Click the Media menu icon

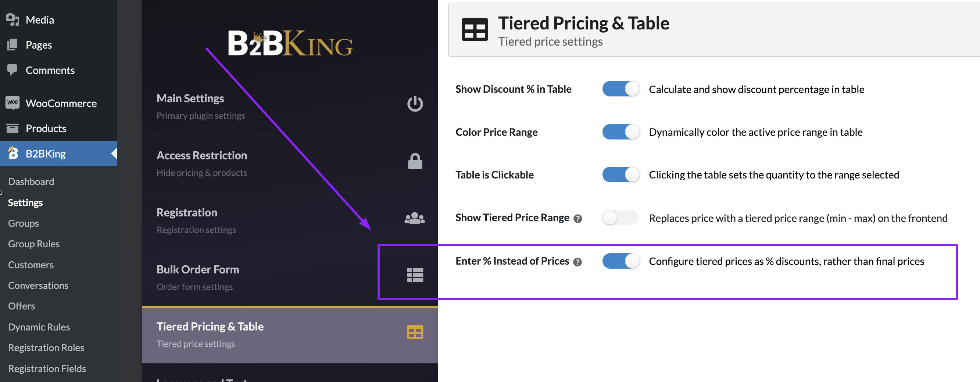click(12, 20)
